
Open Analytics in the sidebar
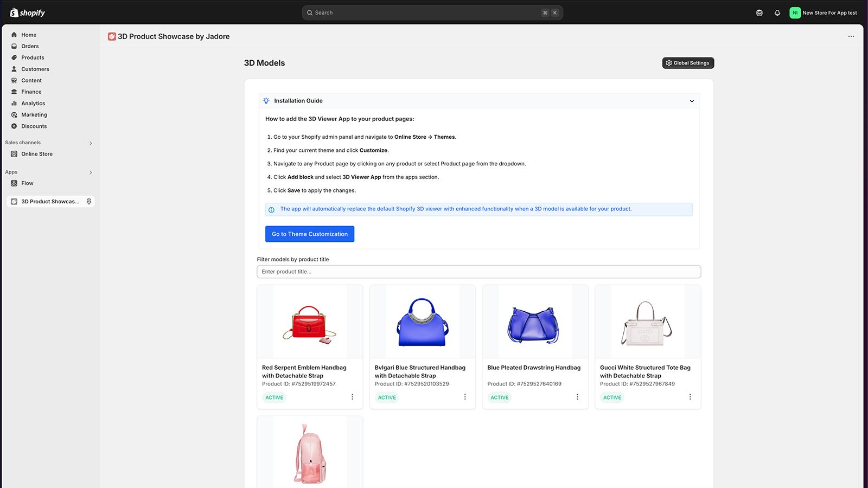point(33,103)
